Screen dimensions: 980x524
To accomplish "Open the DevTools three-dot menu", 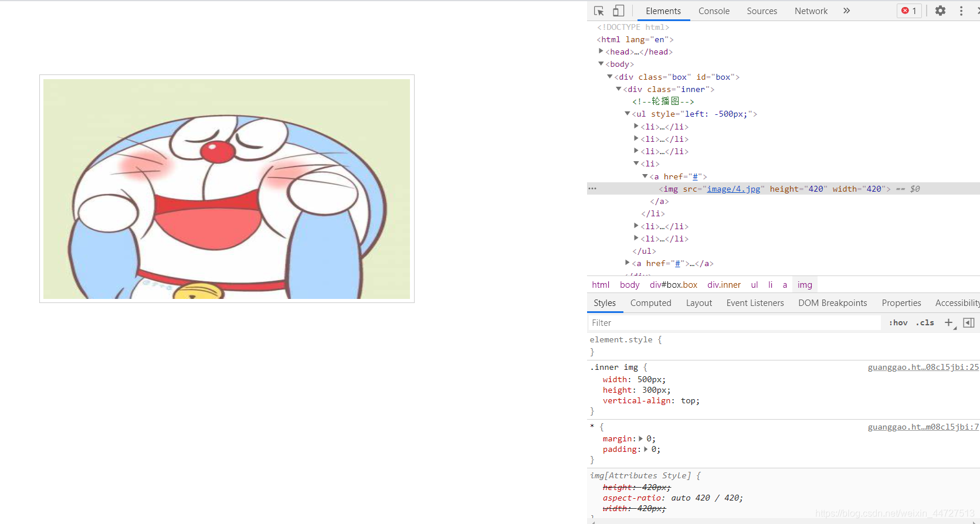I will pyautogui.click(x=961, y=11).
